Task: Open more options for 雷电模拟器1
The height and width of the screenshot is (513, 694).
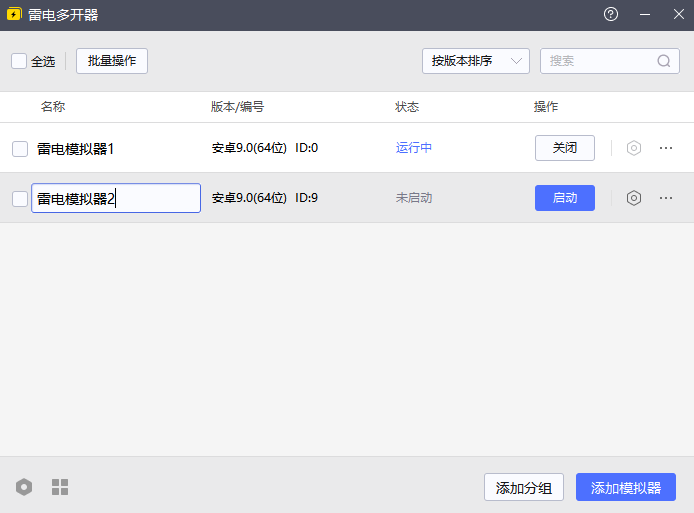Action: click(x=666, y=148)
